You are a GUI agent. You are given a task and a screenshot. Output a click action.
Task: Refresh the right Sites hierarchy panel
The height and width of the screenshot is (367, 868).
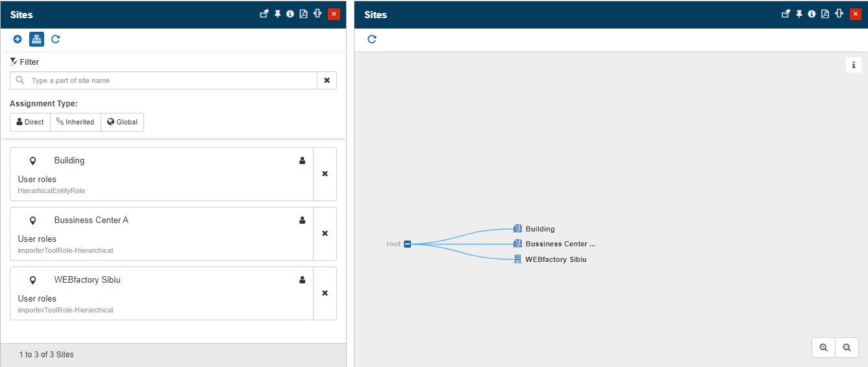point(372,40)
